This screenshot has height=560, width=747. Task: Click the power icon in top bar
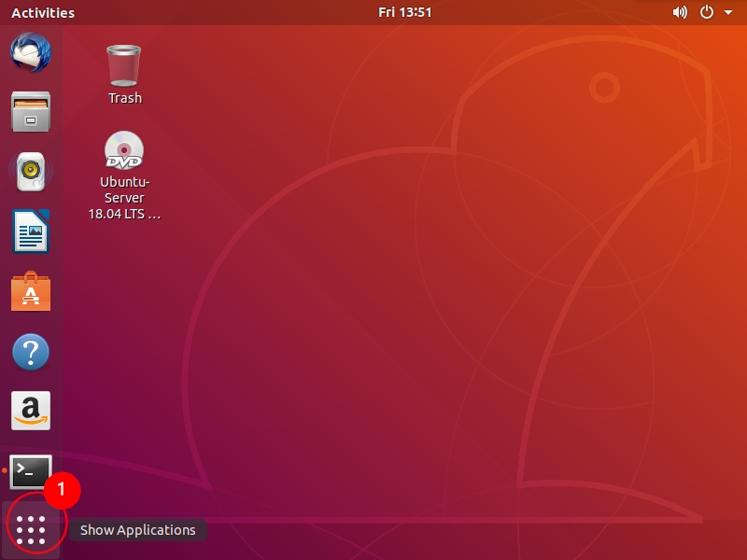[x=707, y=13]
